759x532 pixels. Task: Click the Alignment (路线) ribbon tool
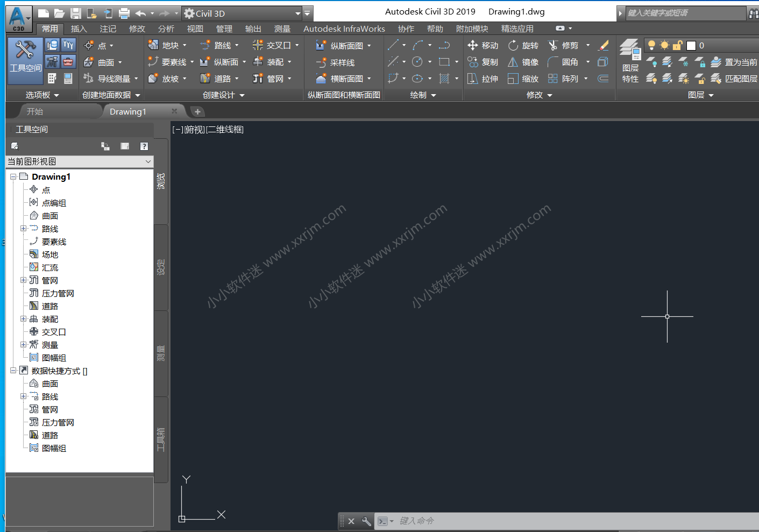pos(219,46)
